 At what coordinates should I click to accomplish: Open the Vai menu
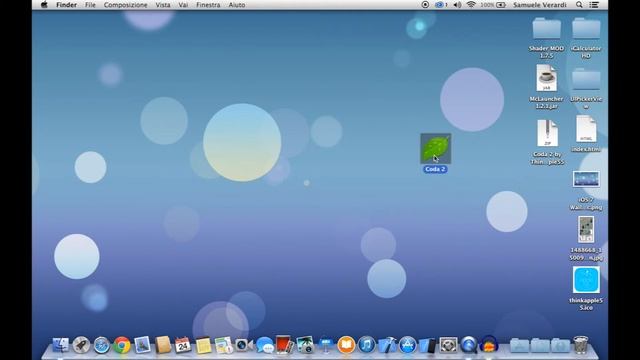pyautogui.click(x=183, y=5)
